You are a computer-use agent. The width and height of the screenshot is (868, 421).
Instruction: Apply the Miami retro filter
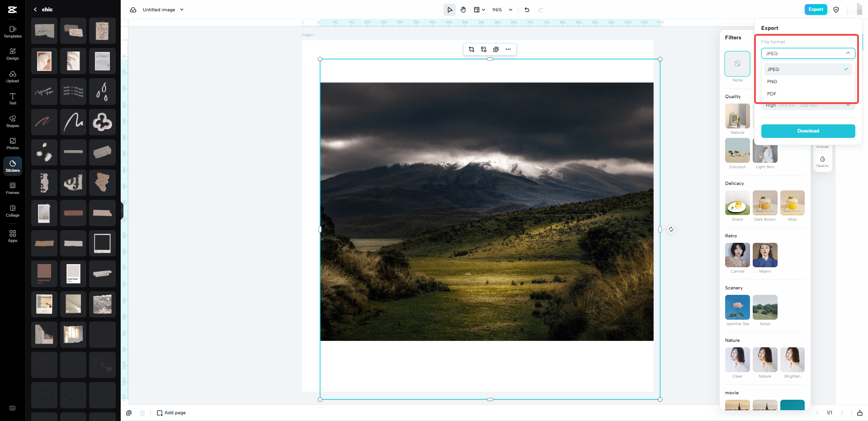(x=764, y=255)
